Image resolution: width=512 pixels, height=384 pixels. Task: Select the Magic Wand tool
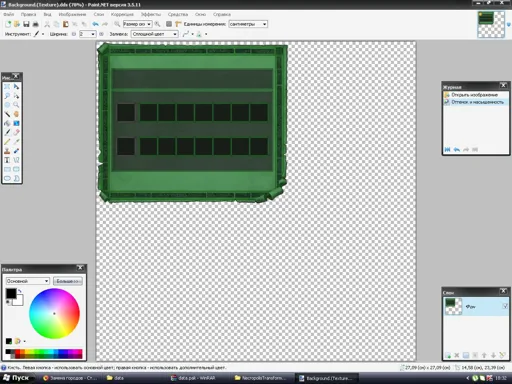pos(7,114)
